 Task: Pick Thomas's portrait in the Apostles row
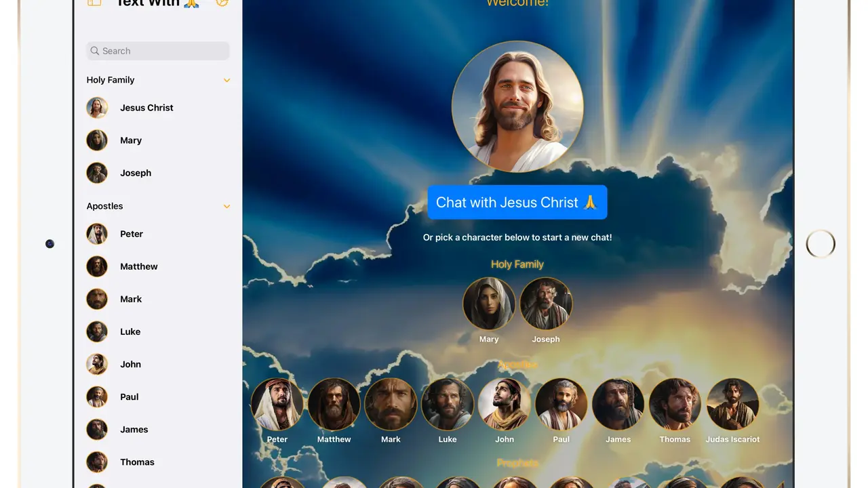click(675, 404)
